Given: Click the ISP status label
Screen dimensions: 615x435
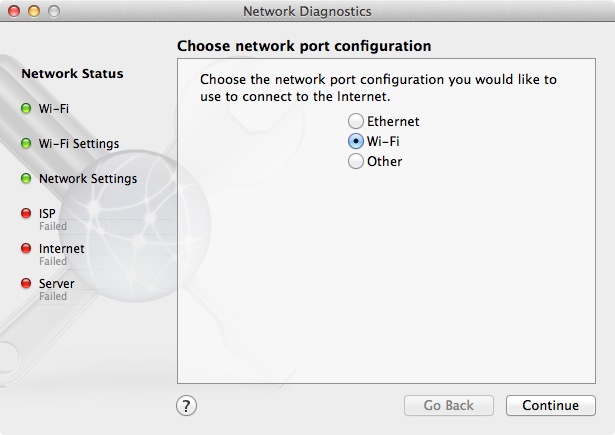Looking at the screenshot, I should click(x=47, y=213).
